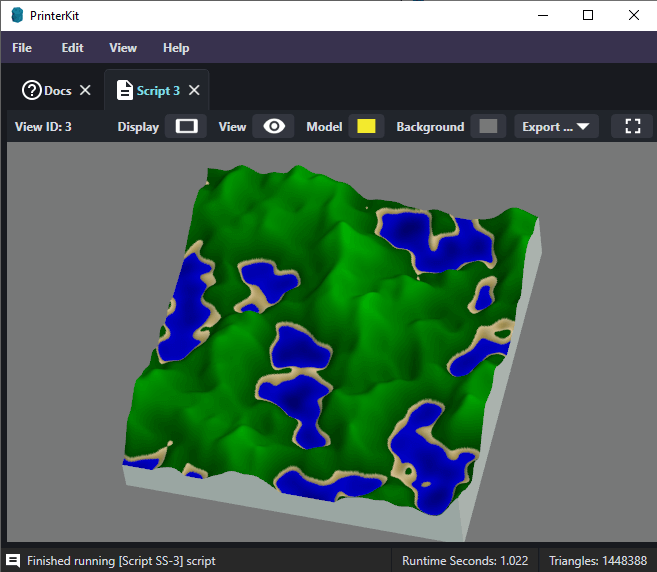This screenshot has height=572, width=657.
Task: Click the Docs question mark icon
Action: click(x=32, y=90)
